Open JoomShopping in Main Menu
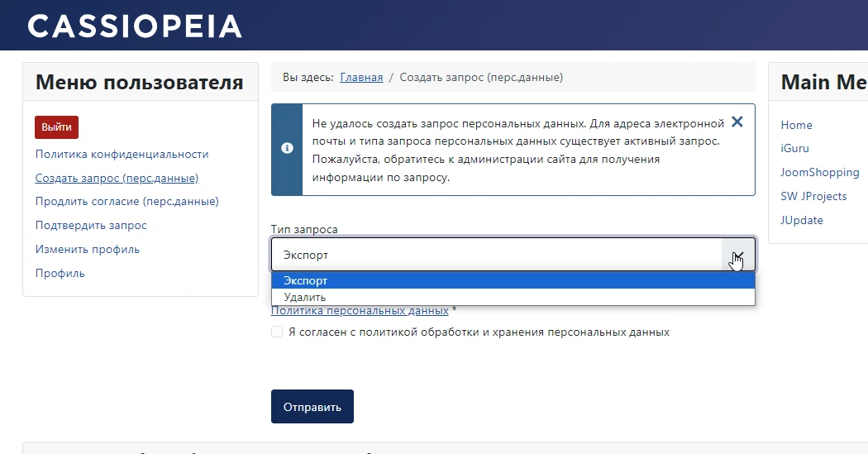 click(820, 172)
